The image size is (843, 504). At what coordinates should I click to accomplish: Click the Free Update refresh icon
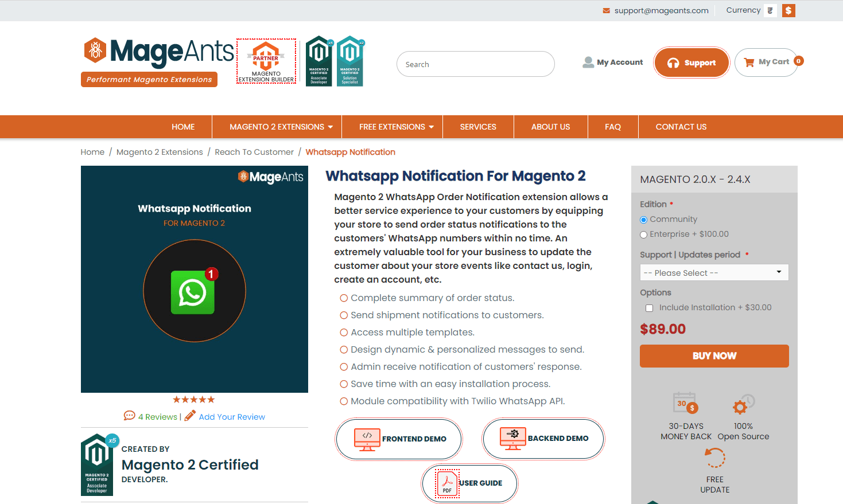(x=715, y=458)
